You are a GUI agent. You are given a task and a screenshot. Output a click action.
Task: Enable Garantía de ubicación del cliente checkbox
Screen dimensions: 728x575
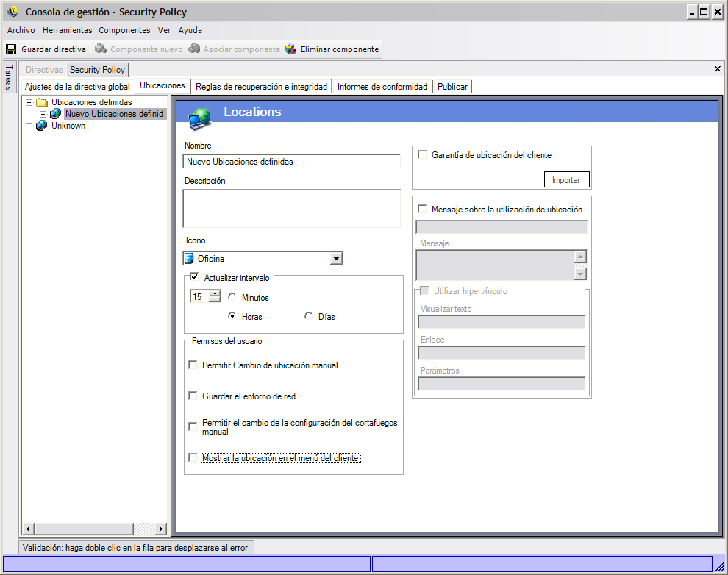[422, 154]
